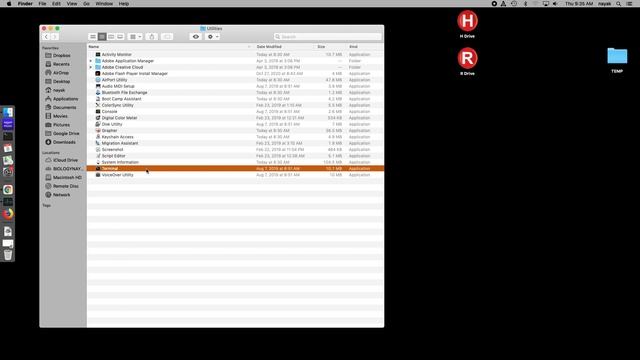Sort by the Date Modified column header
Viewport: 640px width, 360px height.
point(269,47)
